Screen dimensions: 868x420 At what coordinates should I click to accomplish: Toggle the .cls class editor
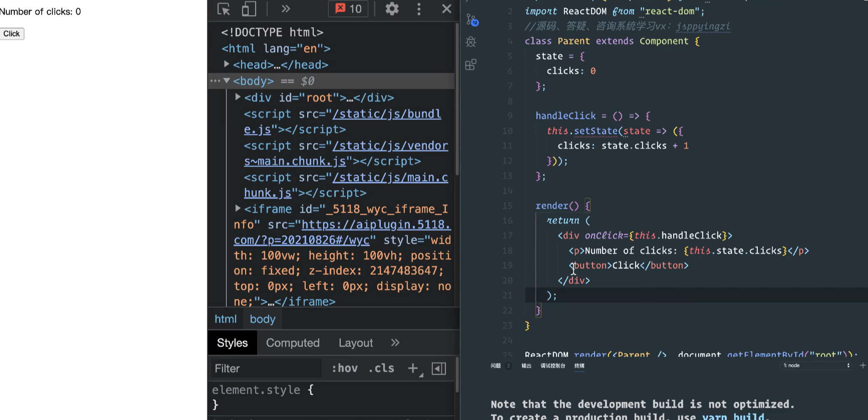[x=381, y=368]
